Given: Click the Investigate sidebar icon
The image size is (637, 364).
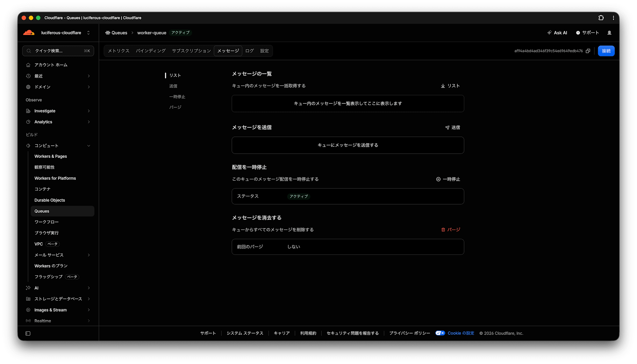Looking at the screenshot, I should pyautogui.click(x=28, y=111).
